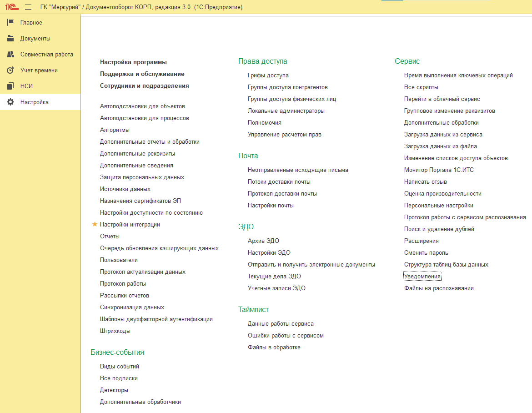
Task: Click the people icon for Совместная работа
Action: point(10,54)
